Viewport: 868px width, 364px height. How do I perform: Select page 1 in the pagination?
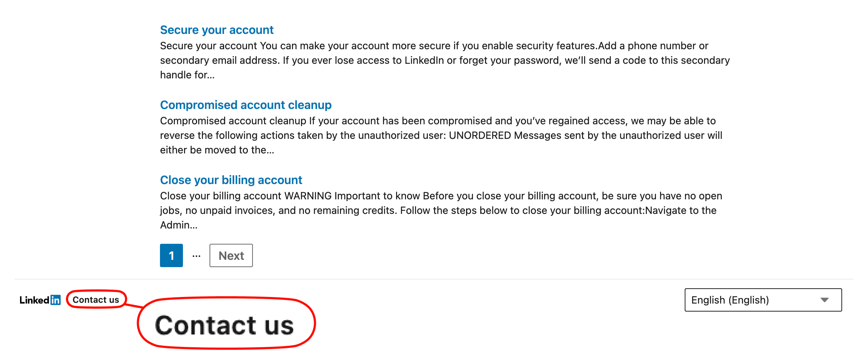tap(171, 255)
